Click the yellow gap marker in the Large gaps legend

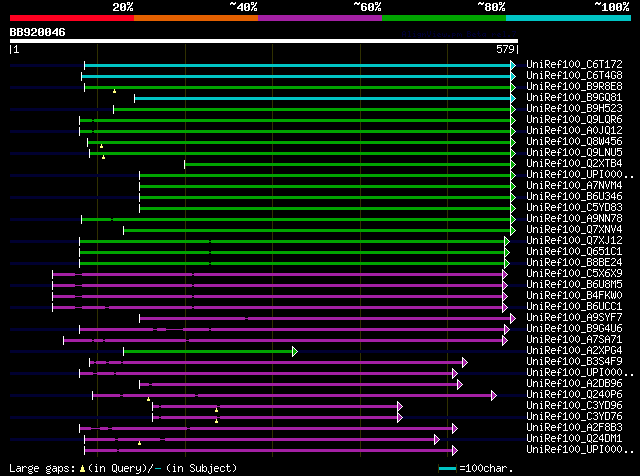[82, 469]
